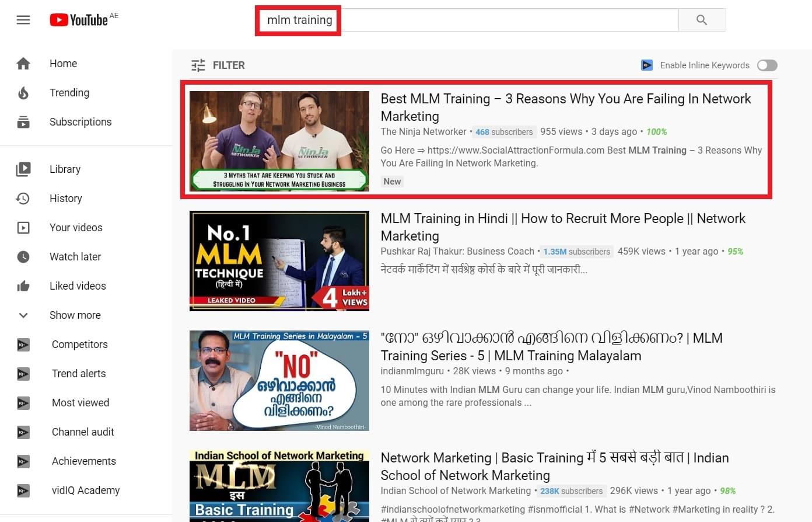Screen dimensions: 812x522
Task: Open No.1 MLM Technique thumbnail
Action: coord(279,261)
